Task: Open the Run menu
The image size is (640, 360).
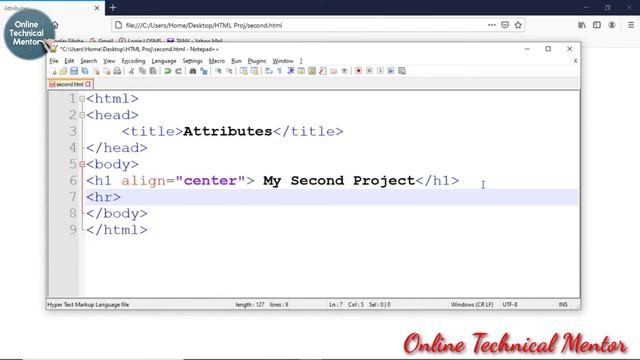Action: tap(236, 61)
